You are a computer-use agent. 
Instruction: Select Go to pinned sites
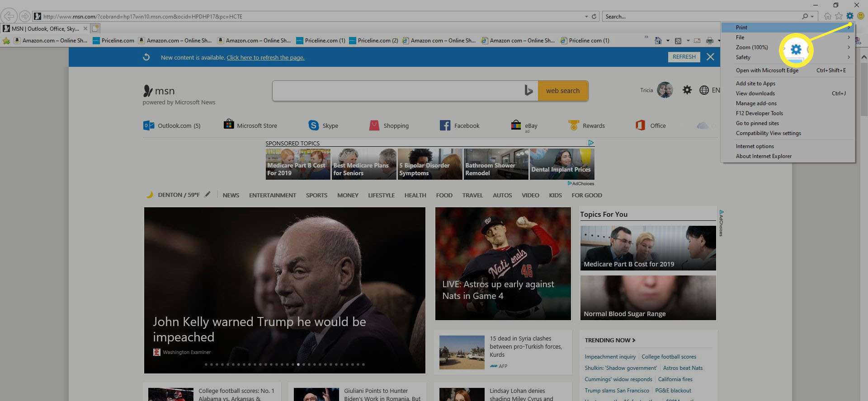[x=788, y=123]
